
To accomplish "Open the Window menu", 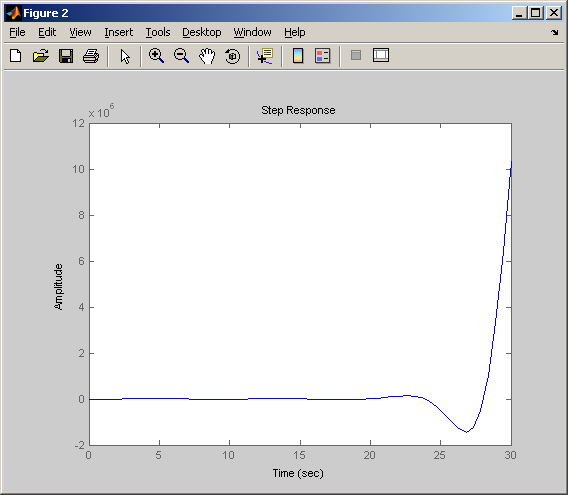I will pyautogui.click(x=252, y=32).
